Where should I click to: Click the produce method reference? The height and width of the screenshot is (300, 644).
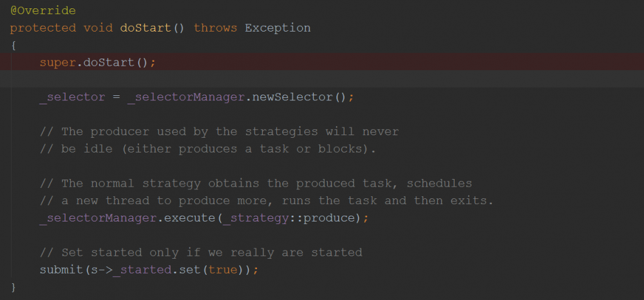point(329,218)
